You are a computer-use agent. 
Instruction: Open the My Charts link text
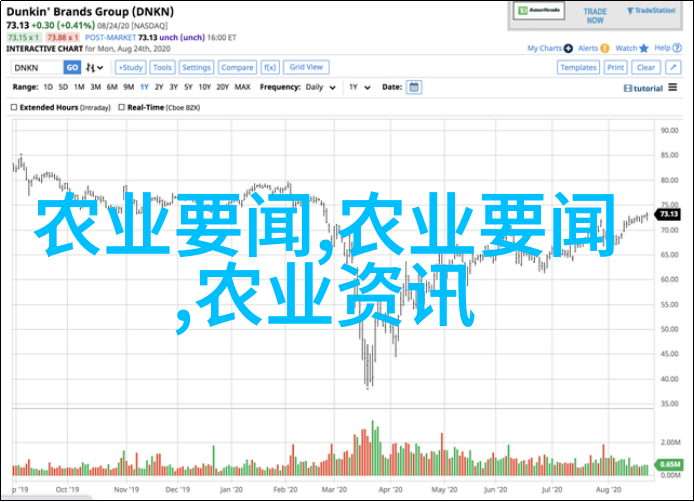544,48
